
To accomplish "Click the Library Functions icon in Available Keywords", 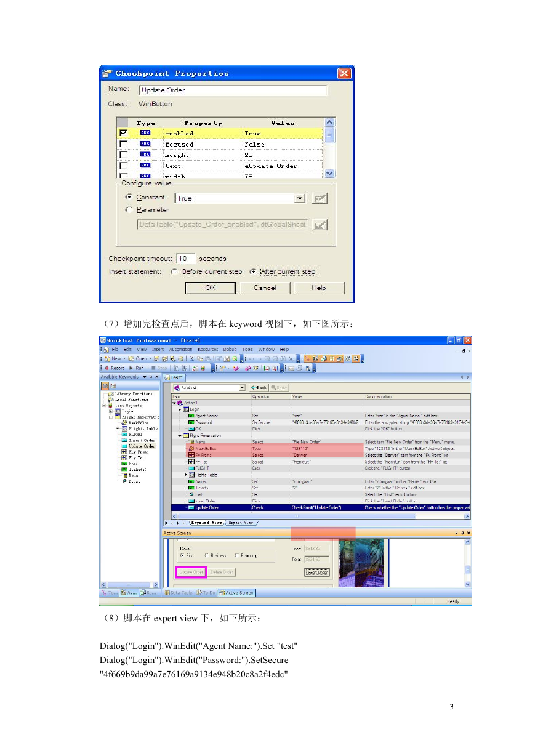I will point(111,394).
